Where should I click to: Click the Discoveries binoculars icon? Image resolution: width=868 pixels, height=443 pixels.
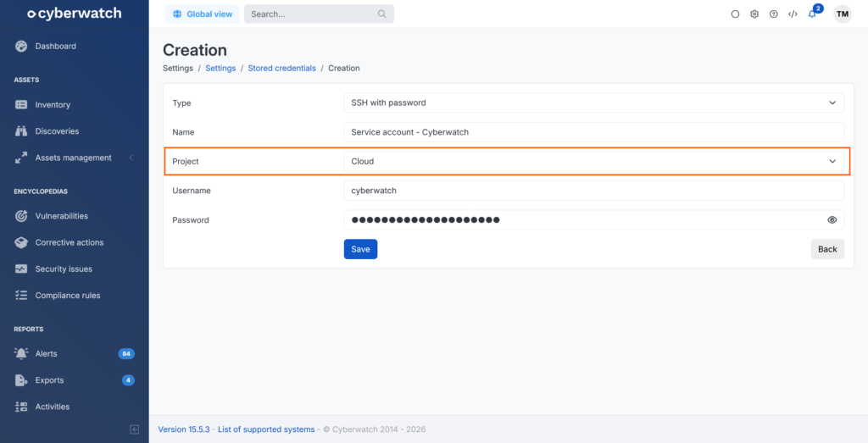coord(21,131)
